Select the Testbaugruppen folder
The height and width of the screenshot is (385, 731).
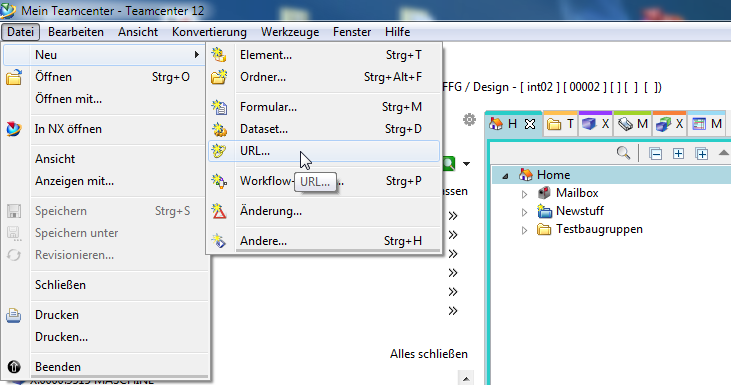[599, 229]
